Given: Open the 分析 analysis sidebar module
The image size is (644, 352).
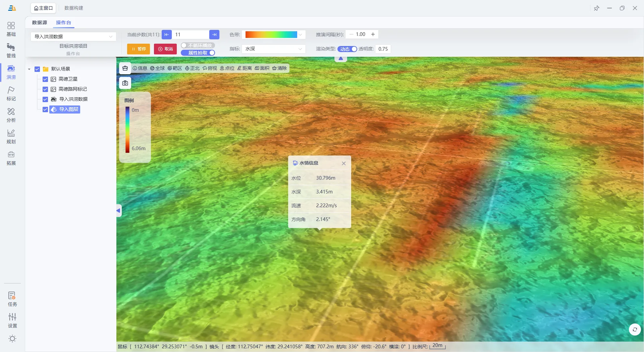Looking at the screenshot, I should [11, 115].
